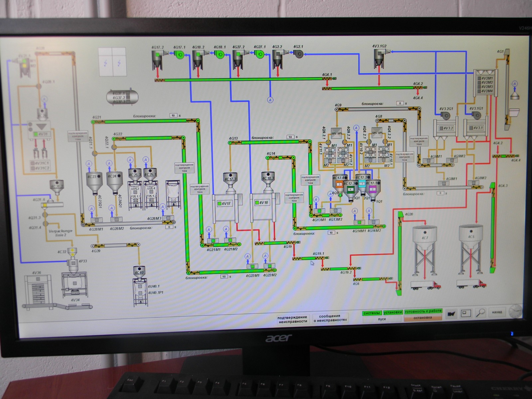Click the 4G39 conveyor belt
The width and height of the screenshot is (532, 399).
[x=115, y=245]
